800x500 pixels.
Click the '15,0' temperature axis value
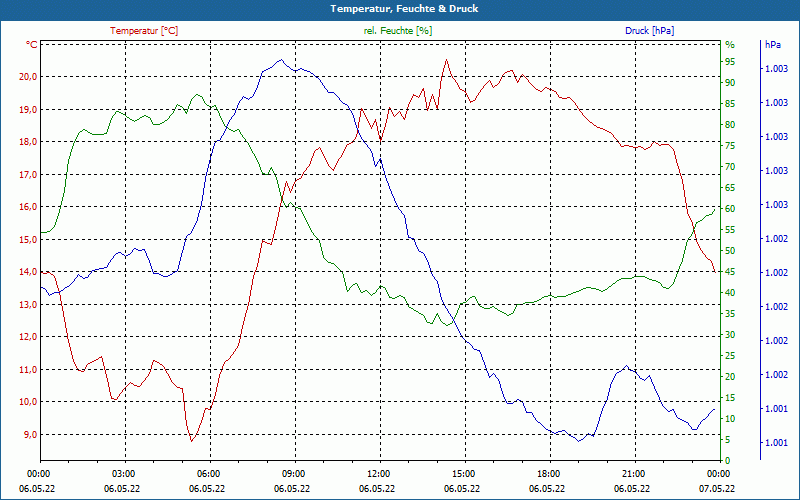(28, 239)
